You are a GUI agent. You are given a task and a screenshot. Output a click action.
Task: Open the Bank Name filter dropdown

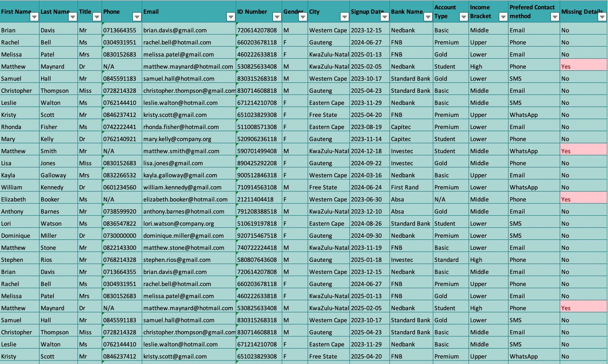(428, 17)
